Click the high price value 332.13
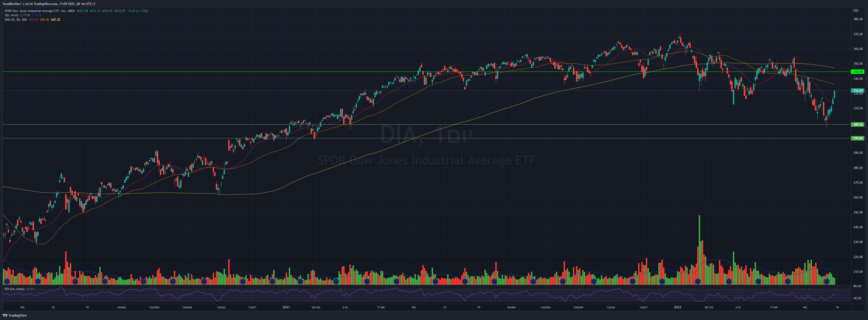This screenshot has height=320, width=868. [x=96, y=11]
